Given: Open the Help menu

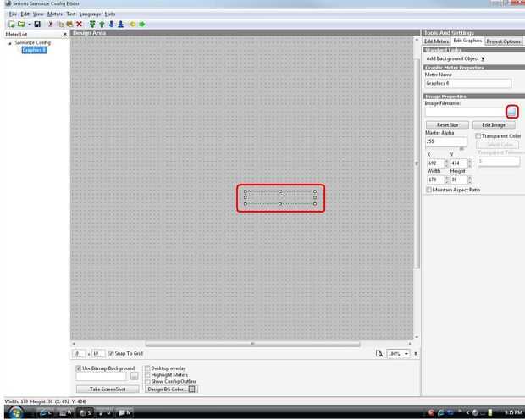Looking at the screenshot, I should pos(110,14).
